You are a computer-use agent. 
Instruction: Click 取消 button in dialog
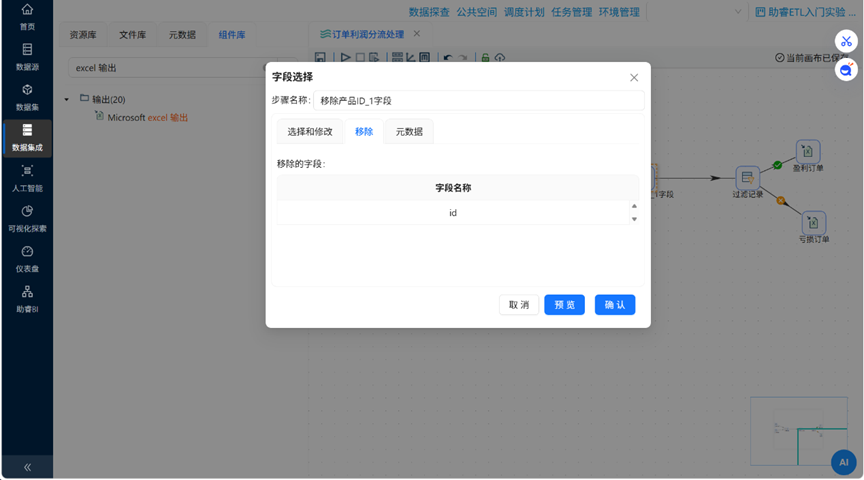click(519, 305)
